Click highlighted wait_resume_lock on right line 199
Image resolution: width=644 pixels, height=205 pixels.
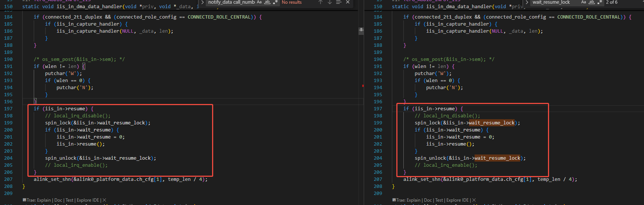(492, 123)
